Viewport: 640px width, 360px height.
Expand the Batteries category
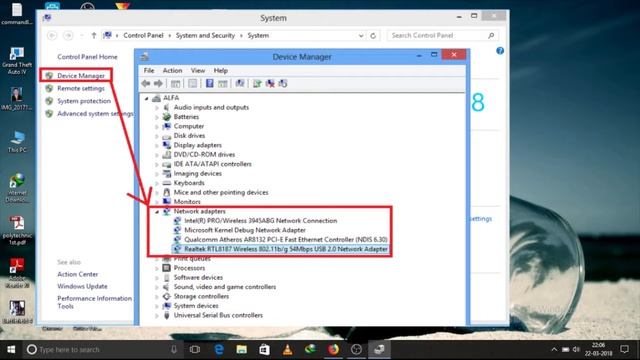coord(157,117)
